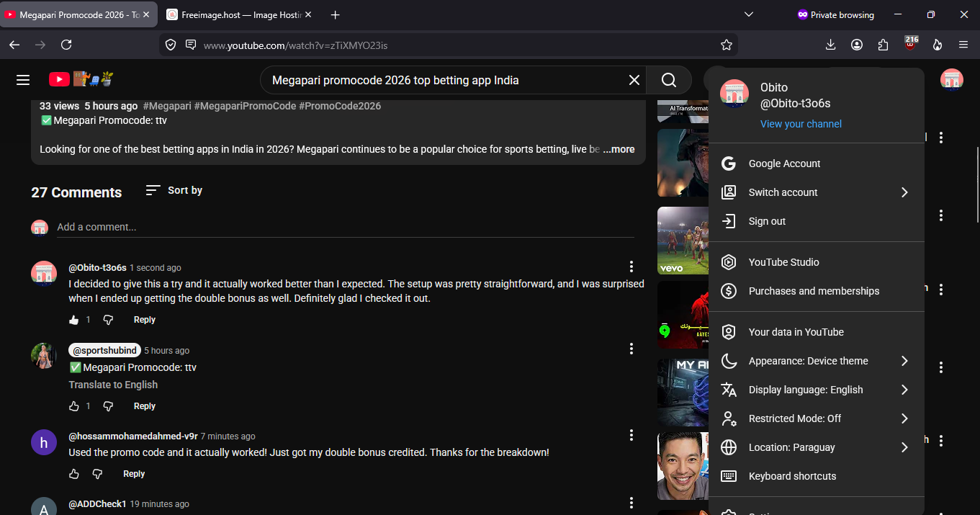Open the YouTube hamburger guide menu
The height and width of the screenshot is (515, 980).
point(23,80)
